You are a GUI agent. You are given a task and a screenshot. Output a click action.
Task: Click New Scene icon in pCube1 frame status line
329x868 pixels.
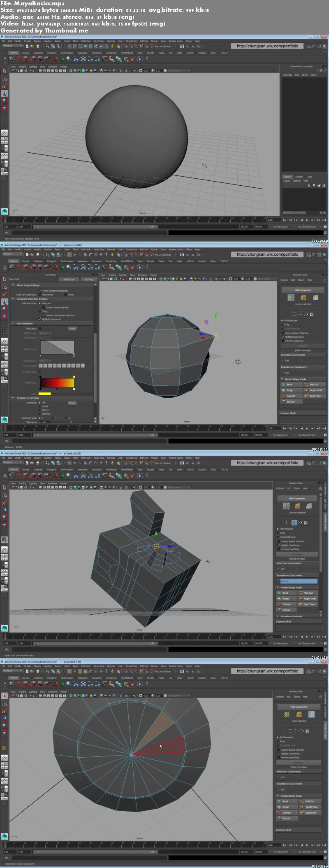click(27, 463)
